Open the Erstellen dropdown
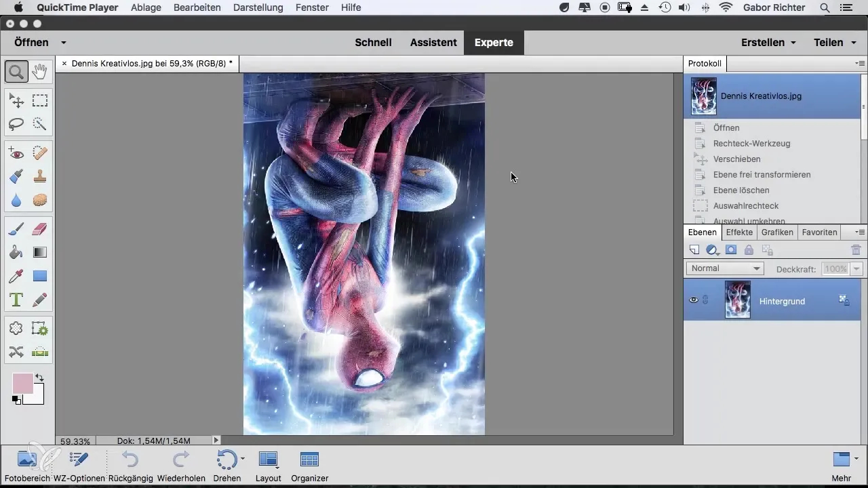Viewport: 868px width, 488px height. pos(768,42)
